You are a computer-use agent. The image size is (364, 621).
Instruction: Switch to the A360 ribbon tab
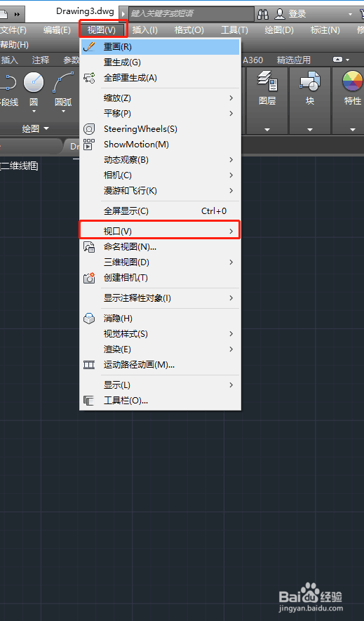click(252, 60)
